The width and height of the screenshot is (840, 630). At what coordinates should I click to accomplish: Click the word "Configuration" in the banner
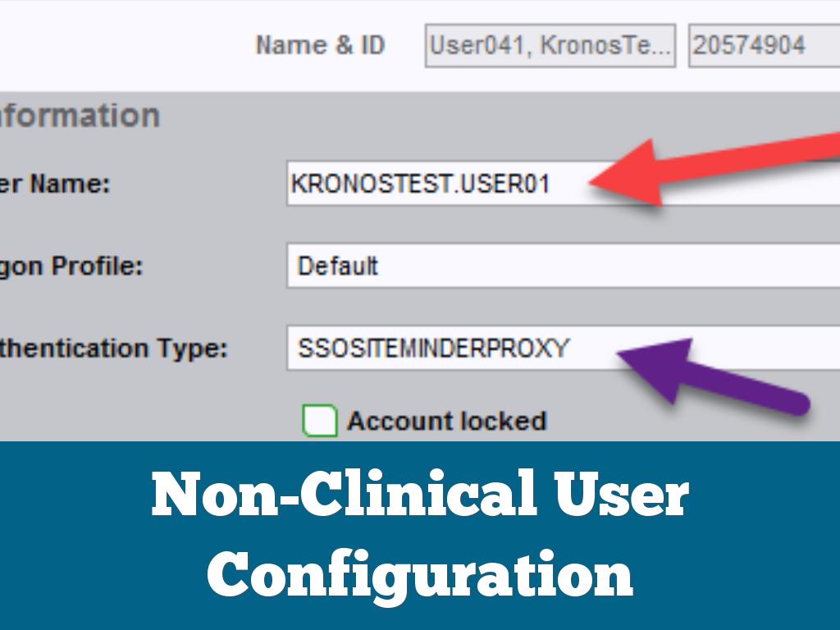point(420,574)
